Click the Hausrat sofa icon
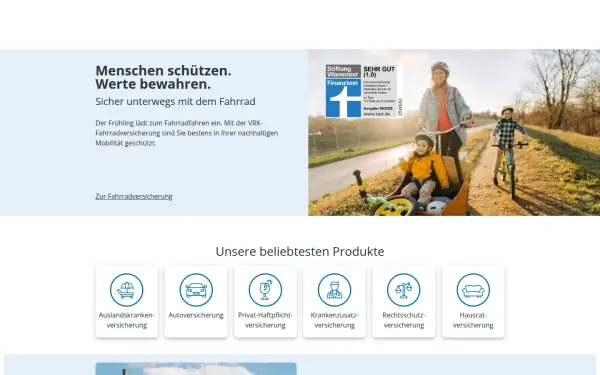The image size is (600, 375). (473, 290)
